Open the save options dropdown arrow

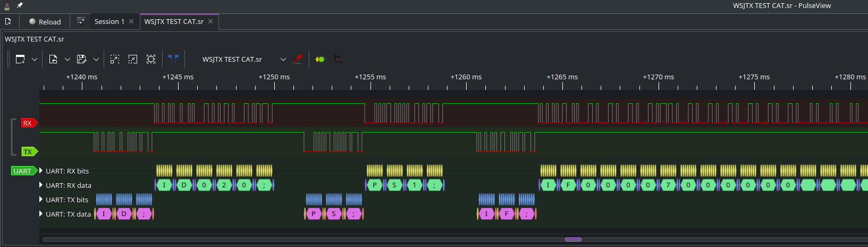coord(96,60)
